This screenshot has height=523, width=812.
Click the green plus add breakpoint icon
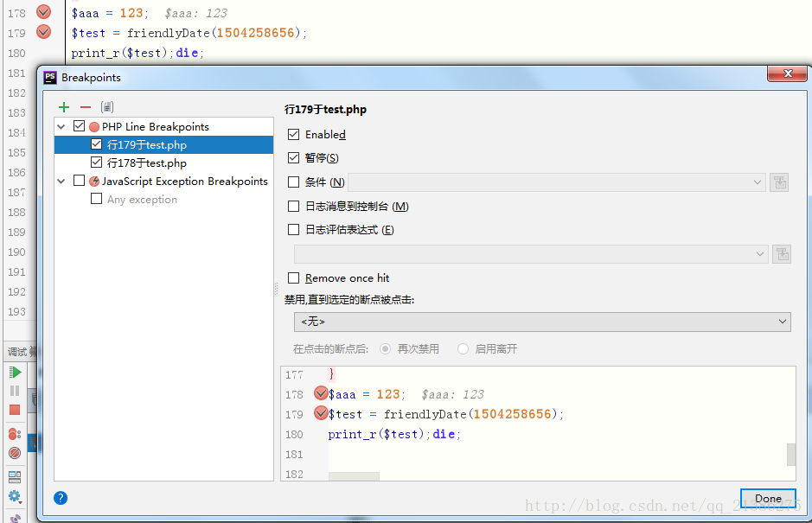[64, 107]
